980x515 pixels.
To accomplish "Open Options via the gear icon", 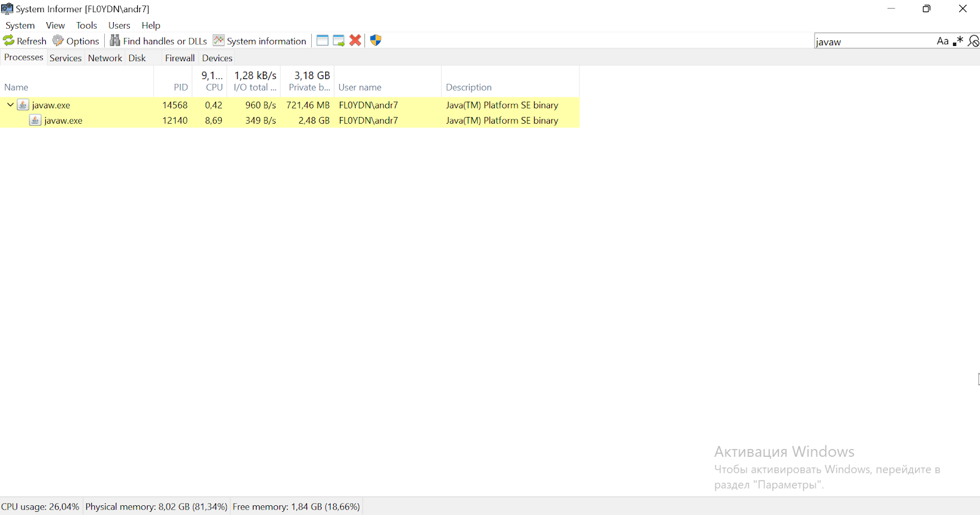I will click(58, 40).
